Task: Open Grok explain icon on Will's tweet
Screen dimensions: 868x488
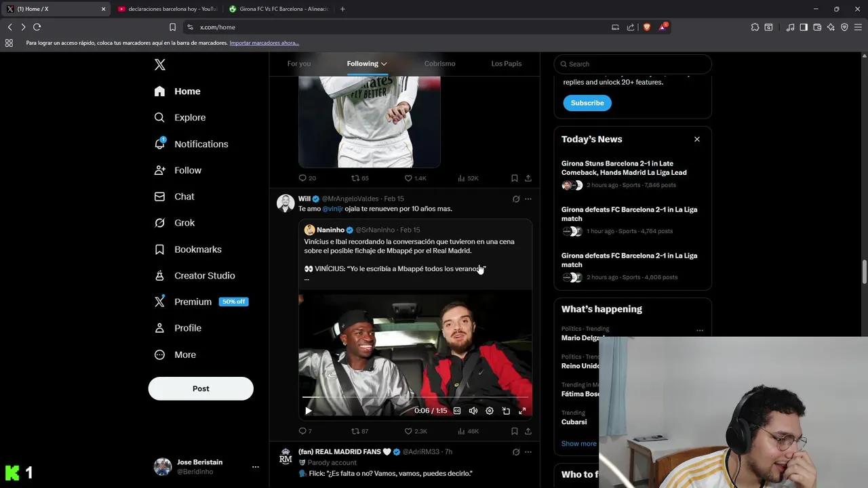Action: tap(516, 199)
